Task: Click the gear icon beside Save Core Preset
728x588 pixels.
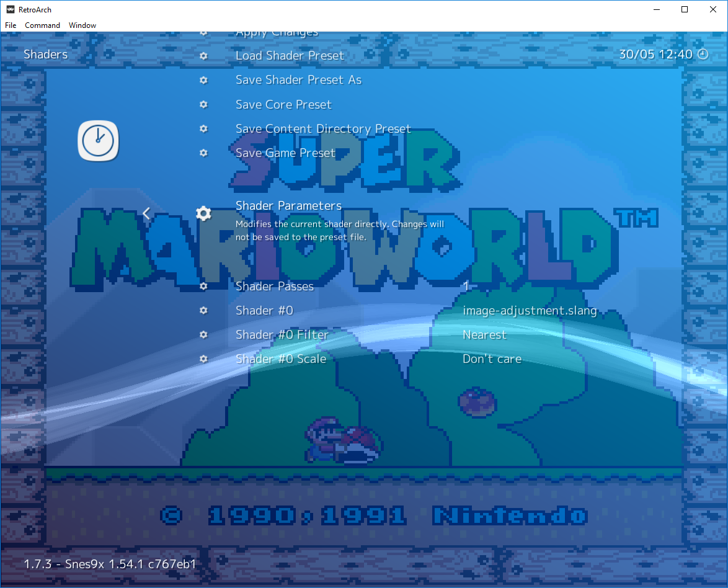Action: click(x=203, y=104)
